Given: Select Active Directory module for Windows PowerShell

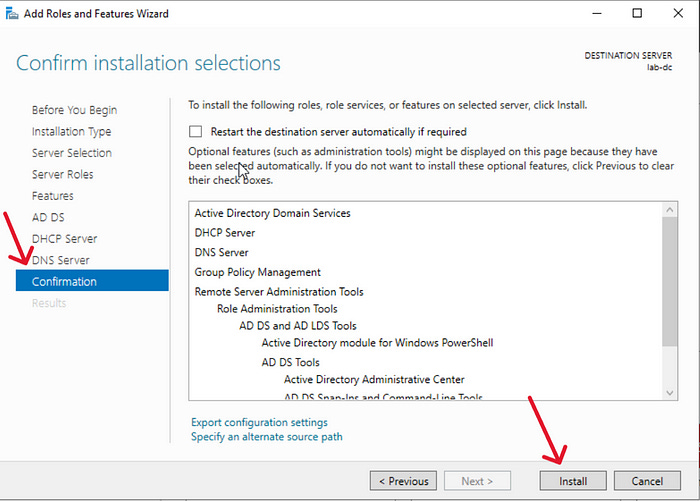Looking at the screenshot, I should click(x=377, y=342).
